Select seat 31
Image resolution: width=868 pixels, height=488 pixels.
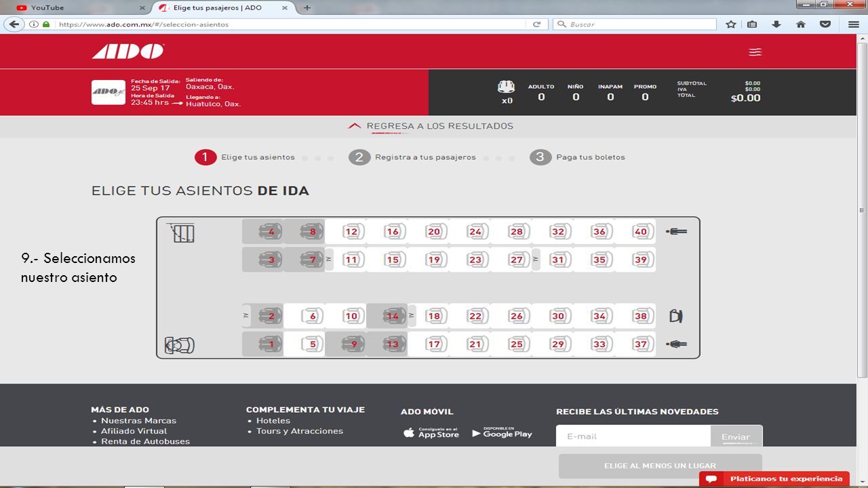(x=558, y=260)
